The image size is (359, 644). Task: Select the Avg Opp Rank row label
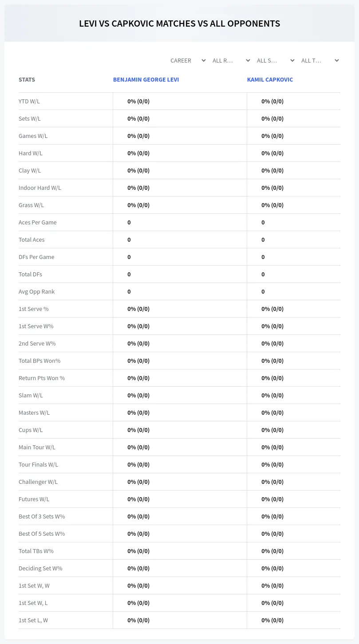pyautogui.click(x=37, y=291)
